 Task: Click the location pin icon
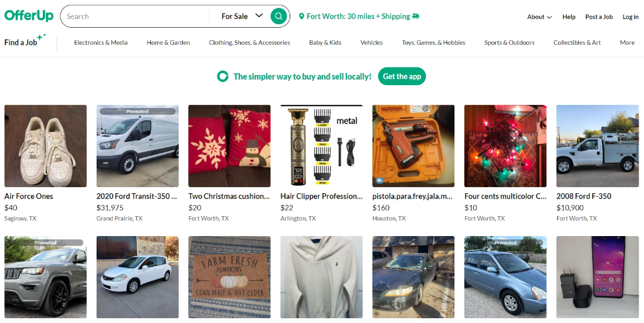tap(302, 17)
